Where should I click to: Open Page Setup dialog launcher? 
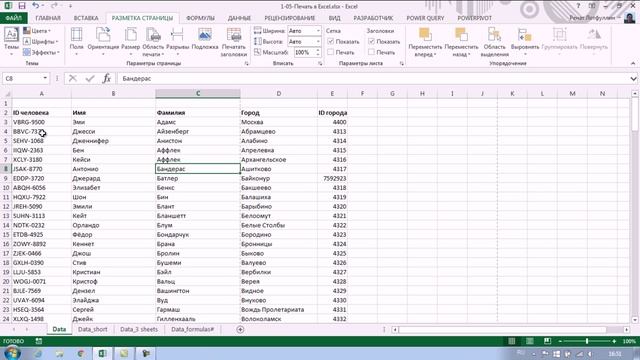(246, 63)
